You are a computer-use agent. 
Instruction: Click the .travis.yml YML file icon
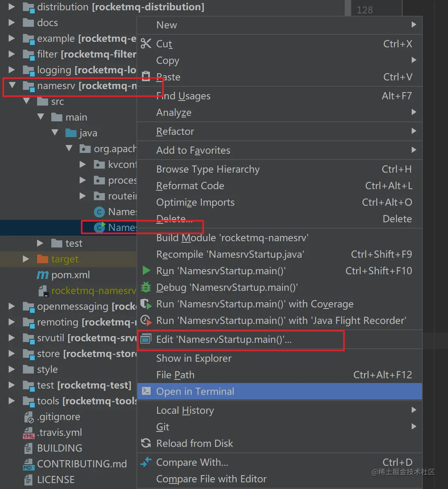[x=28, y=433]
